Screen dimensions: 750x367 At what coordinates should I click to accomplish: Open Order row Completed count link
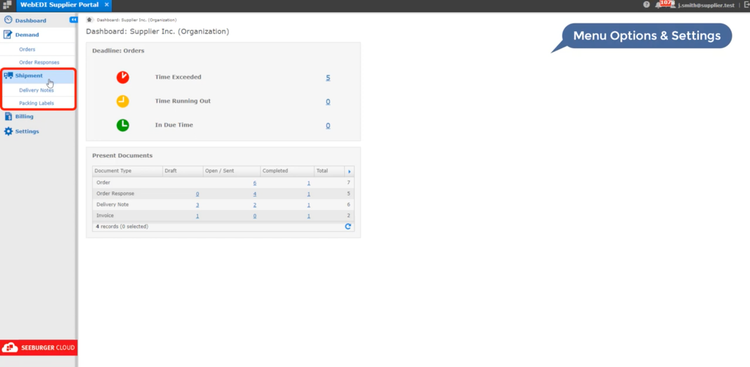coord(309,183)
